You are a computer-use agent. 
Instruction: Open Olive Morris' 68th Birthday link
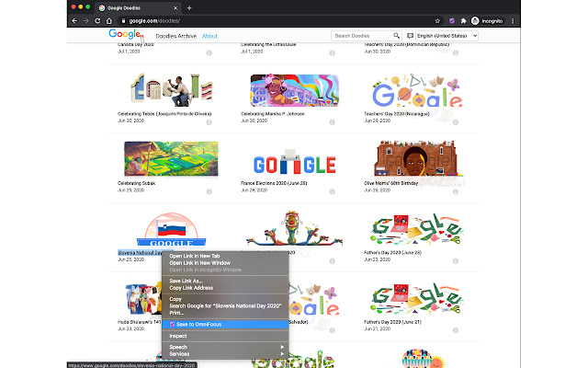tap(390, 183)
